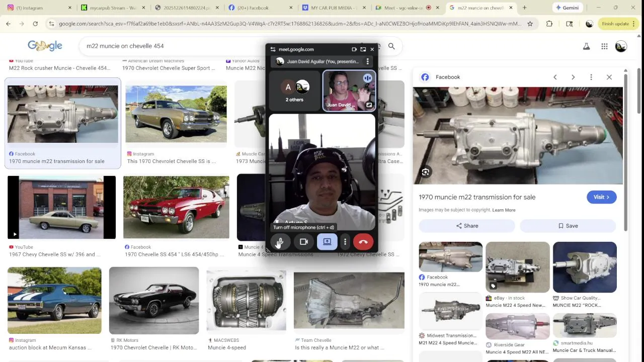Click the '2 others' participants tile

(x=294, y=90)
